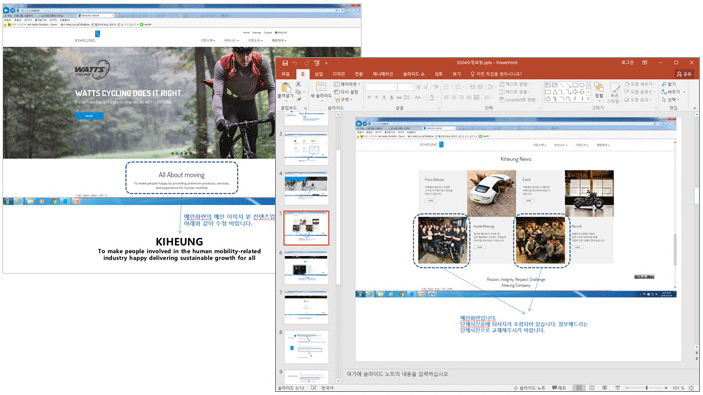Click the browser Back arrow button
This screenshot has width=703, height=395.
click(x=6, y=10)
